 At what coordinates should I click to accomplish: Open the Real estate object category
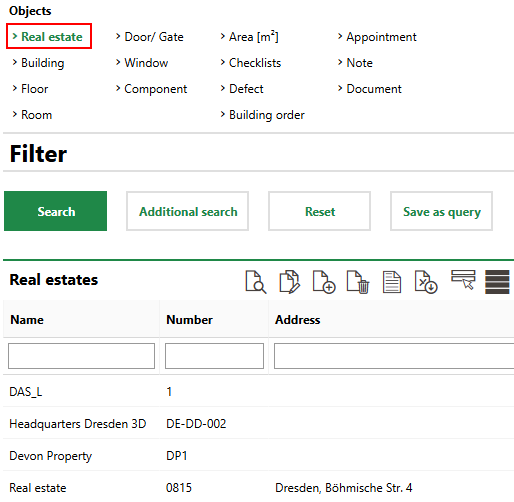point(52,37)
